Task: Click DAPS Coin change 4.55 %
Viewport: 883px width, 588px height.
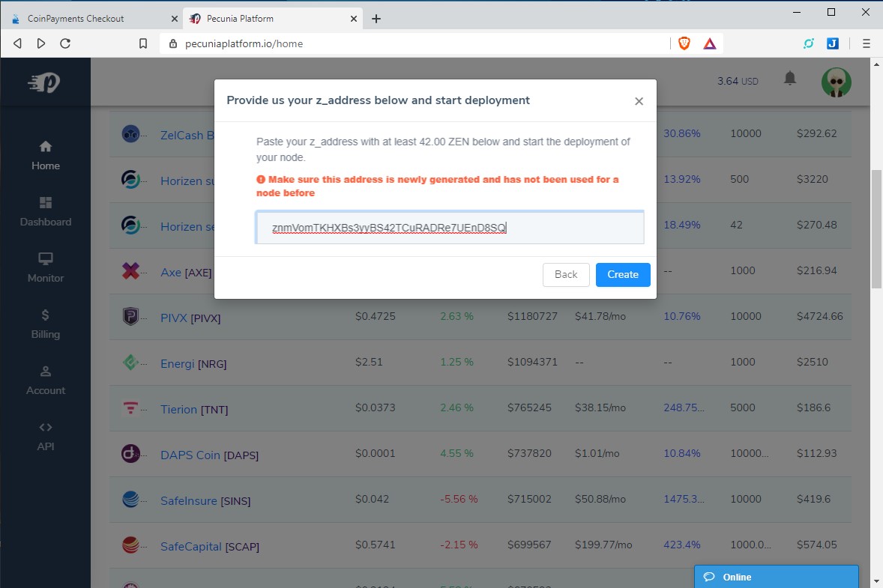Action: (x=456, y=453)
